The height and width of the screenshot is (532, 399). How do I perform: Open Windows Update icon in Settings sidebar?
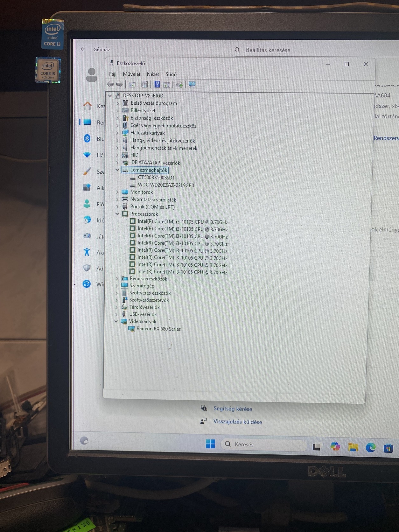(87, 284)
